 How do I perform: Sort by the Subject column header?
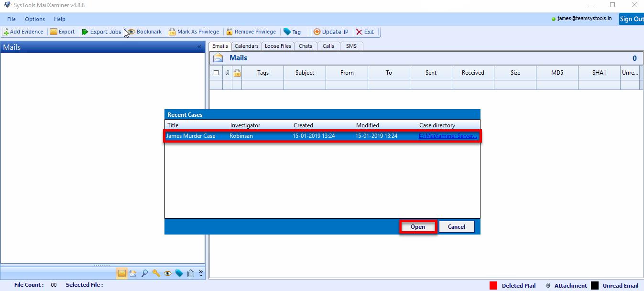coord(305,73)
